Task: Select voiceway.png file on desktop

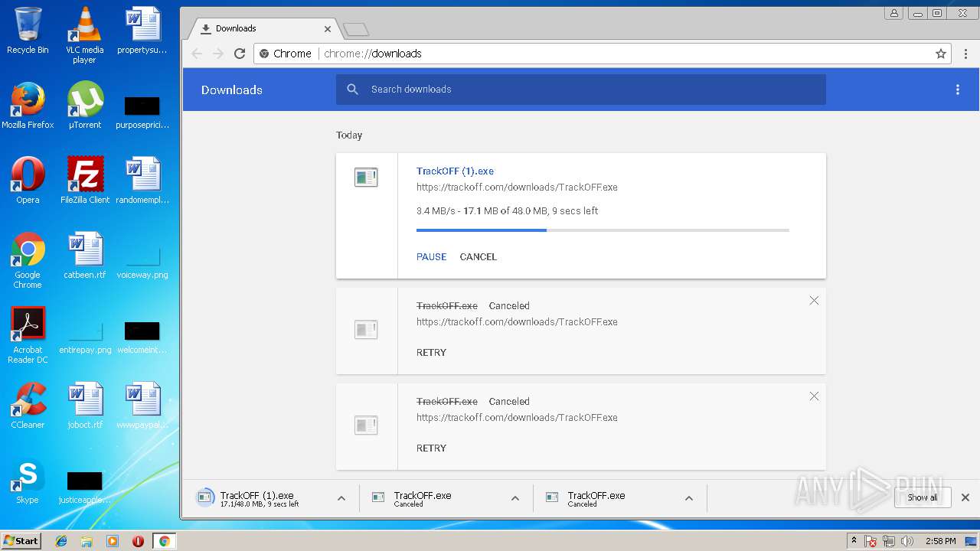Action: point(142,262)
